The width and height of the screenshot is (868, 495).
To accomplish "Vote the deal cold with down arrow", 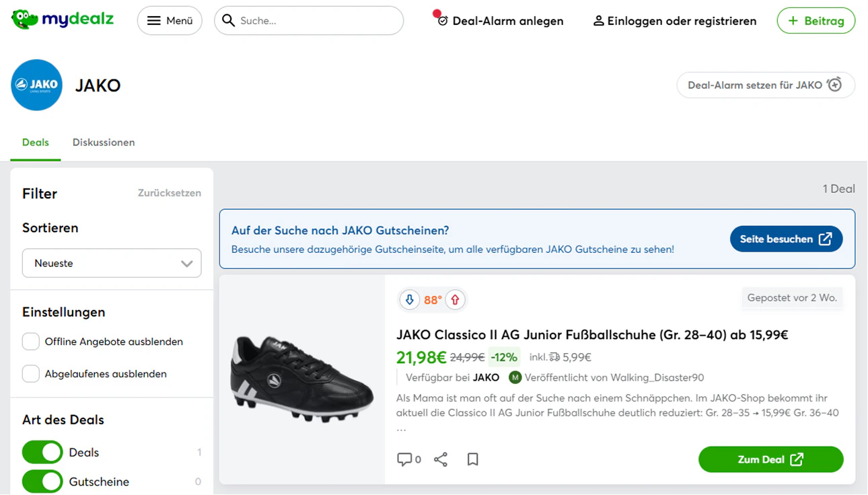I will coord(409,300).
